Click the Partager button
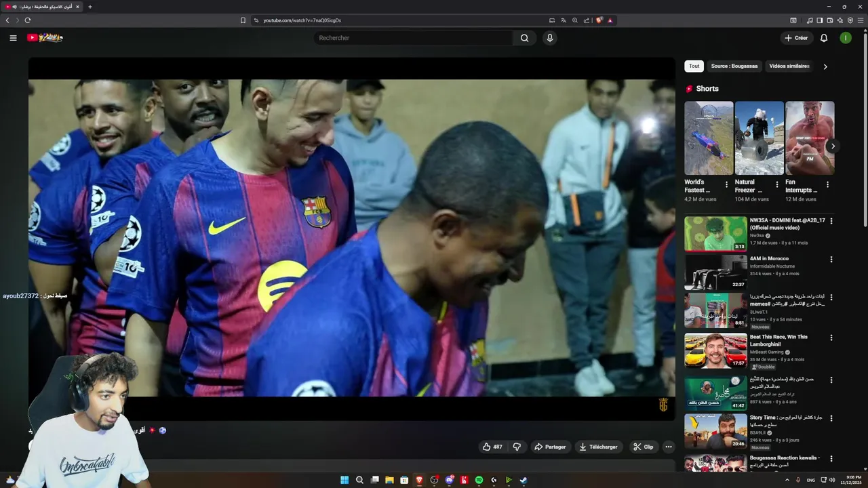 pyautogui.click(x=550, y=447)
